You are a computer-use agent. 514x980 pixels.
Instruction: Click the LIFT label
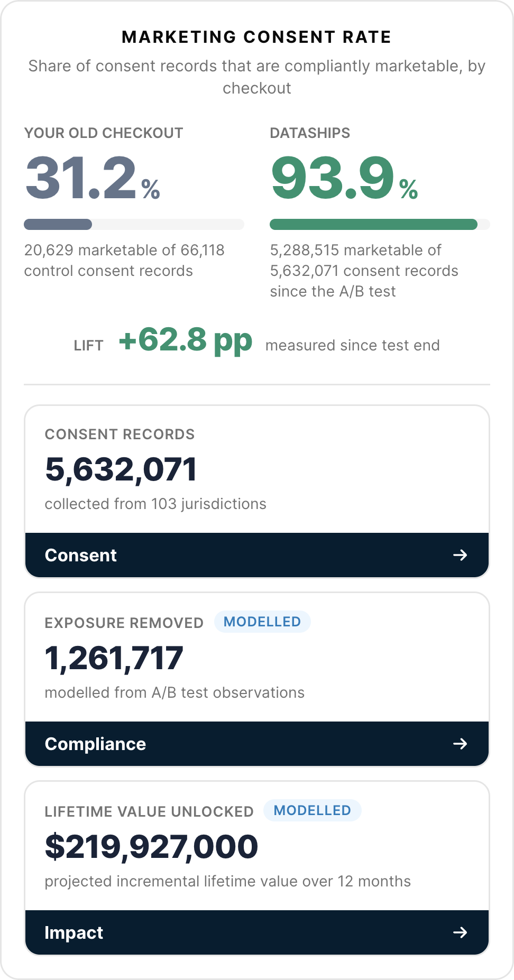pos(89,345)
